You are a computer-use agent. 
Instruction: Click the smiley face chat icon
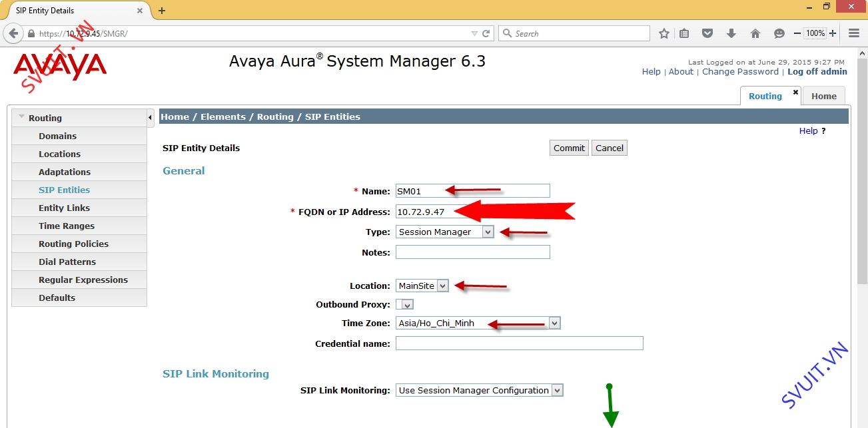click(779, 33)
